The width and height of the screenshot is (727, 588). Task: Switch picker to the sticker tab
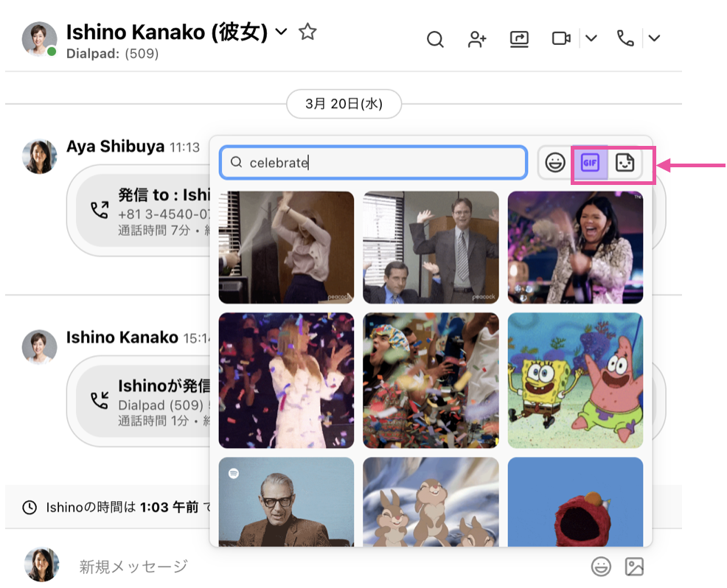[x=625, y=163]
